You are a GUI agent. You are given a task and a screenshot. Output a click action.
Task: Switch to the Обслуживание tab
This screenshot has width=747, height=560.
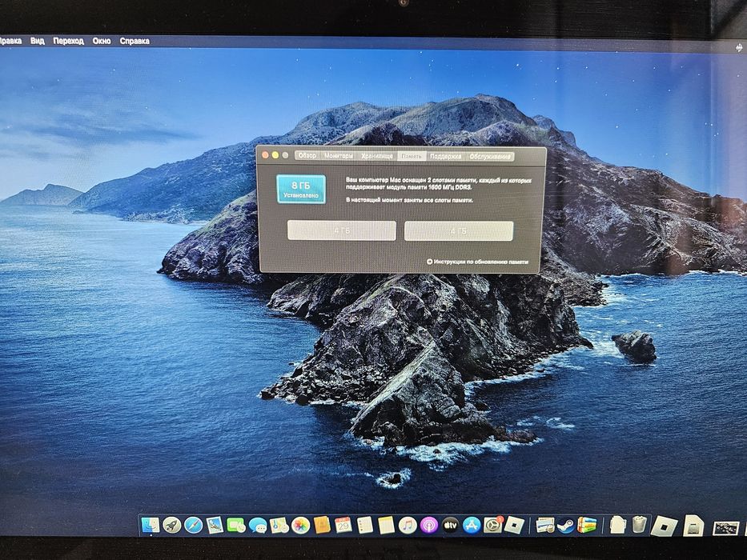click(x=490, y=156)
